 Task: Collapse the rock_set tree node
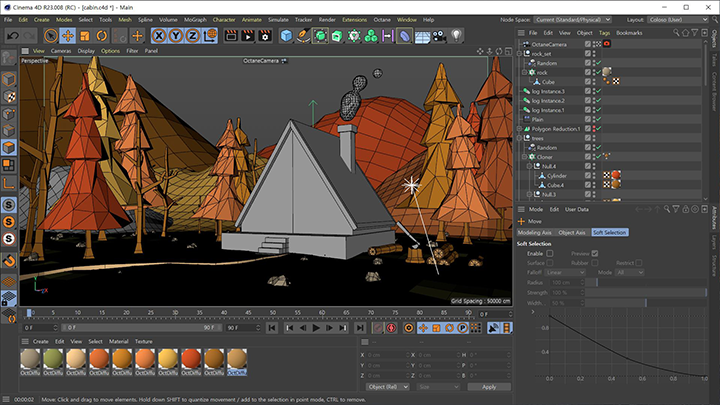click(519, 54)
